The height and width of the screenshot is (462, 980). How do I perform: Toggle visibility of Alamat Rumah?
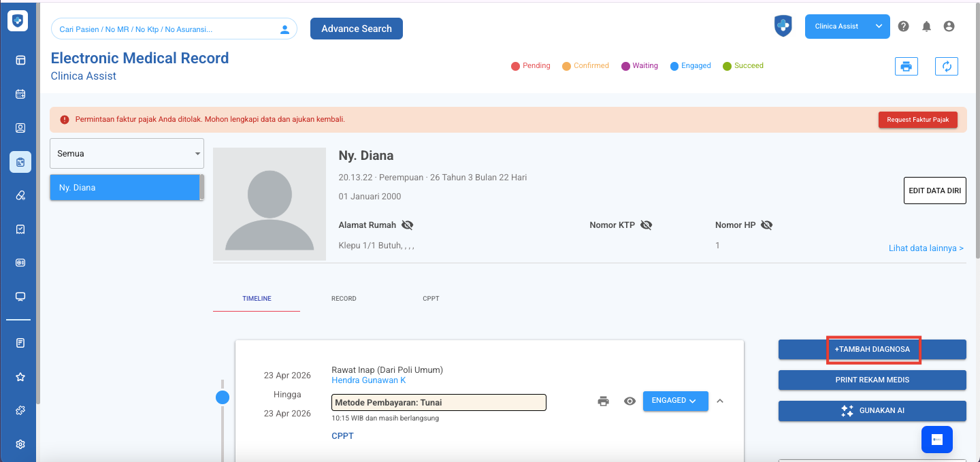tap(407, 225)
